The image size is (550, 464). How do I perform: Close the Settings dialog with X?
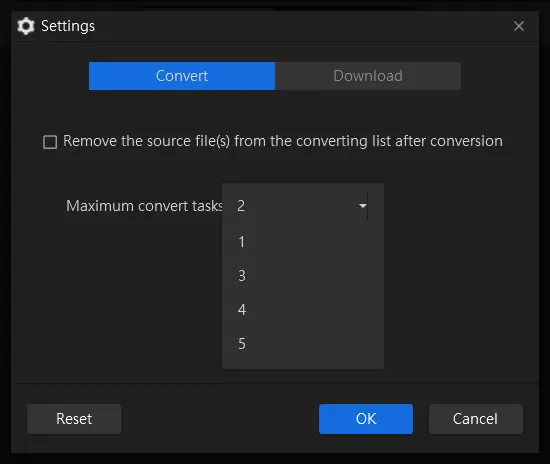[519, 26]
